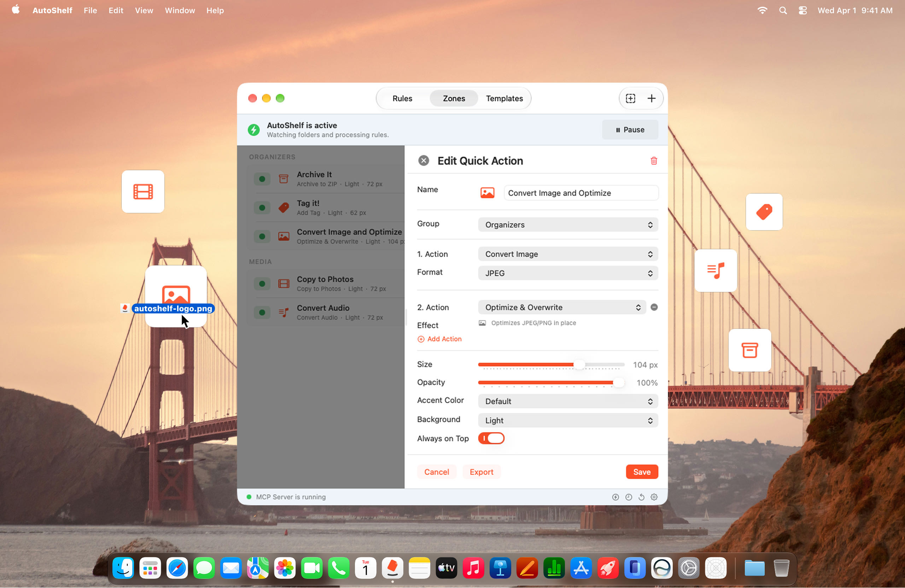Switch to the Templates tab
This screenshot has height=588, width=905.
504,99
